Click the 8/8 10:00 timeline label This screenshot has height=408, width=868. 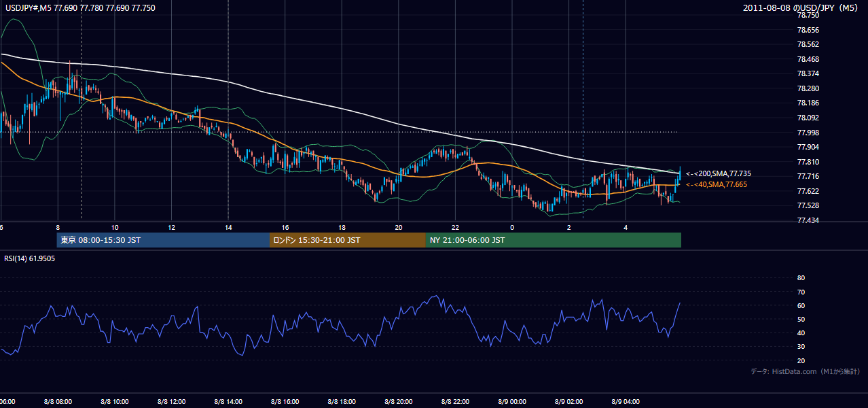pyautogui.click(x=115, y=401)
